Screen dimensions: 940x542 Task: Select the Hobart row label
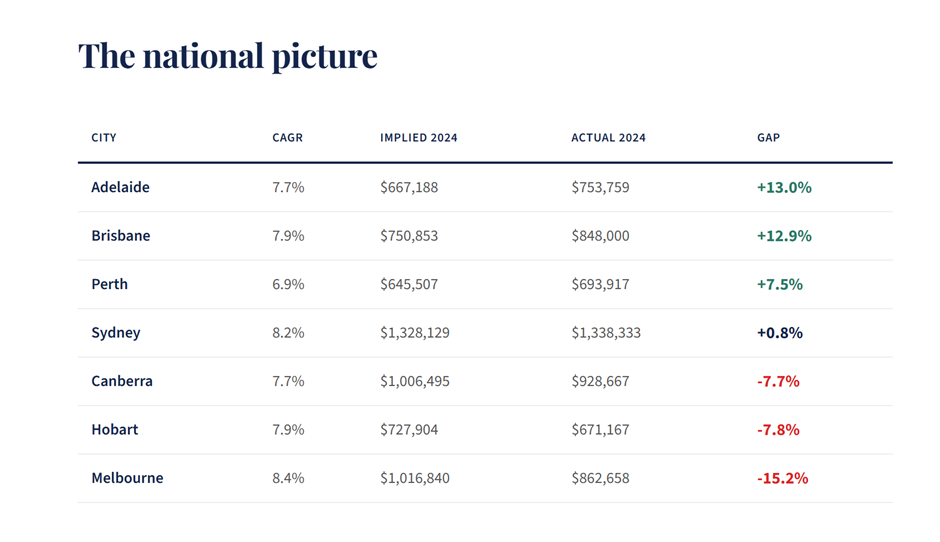[114, 430]
